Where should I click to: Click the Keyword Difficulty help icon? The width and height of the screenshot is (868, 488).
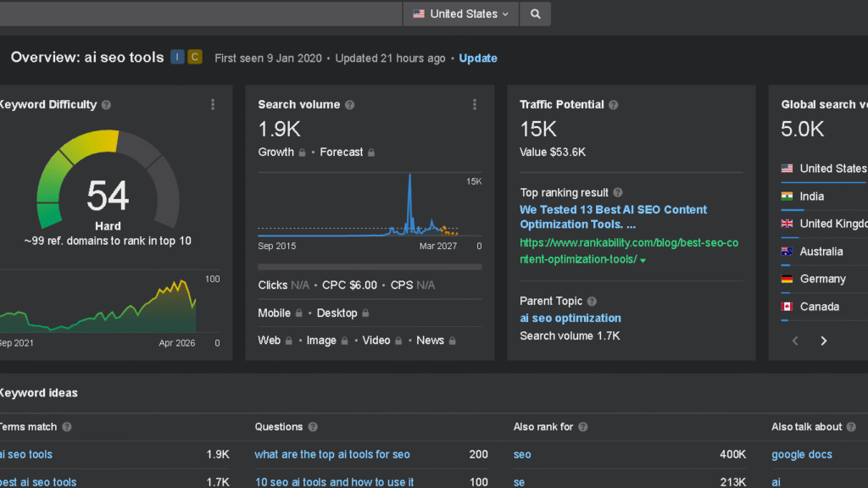tap(106, 105)
